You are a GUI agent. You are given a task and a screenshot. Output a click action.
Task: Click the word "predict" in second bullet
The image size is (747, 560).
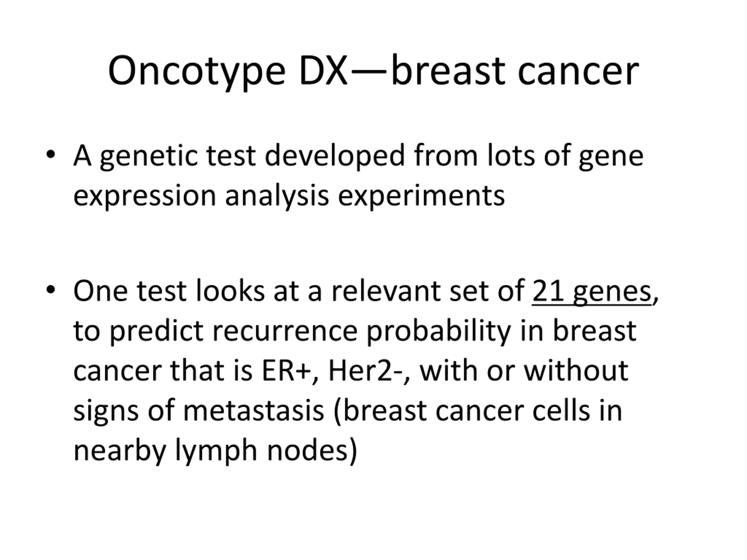(x=157, y=331)
